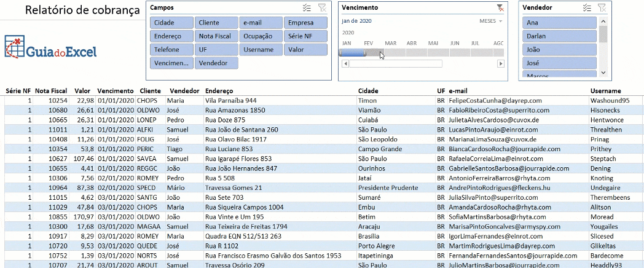Select FEV period on timeline
The height and width of the screenshot is (268, 644).
(375, 53)
